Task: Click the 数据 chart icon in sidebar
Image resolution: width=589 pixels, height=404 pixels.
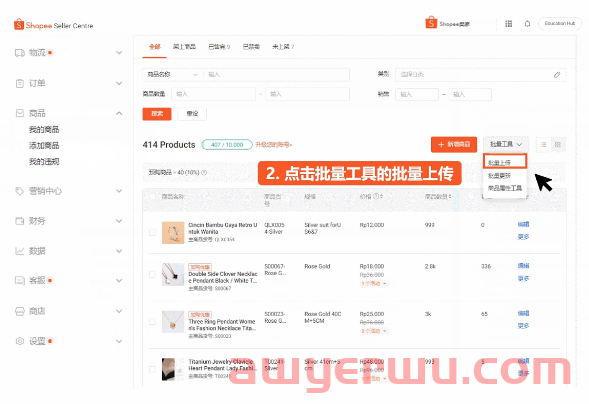Action: coord(20,251)
